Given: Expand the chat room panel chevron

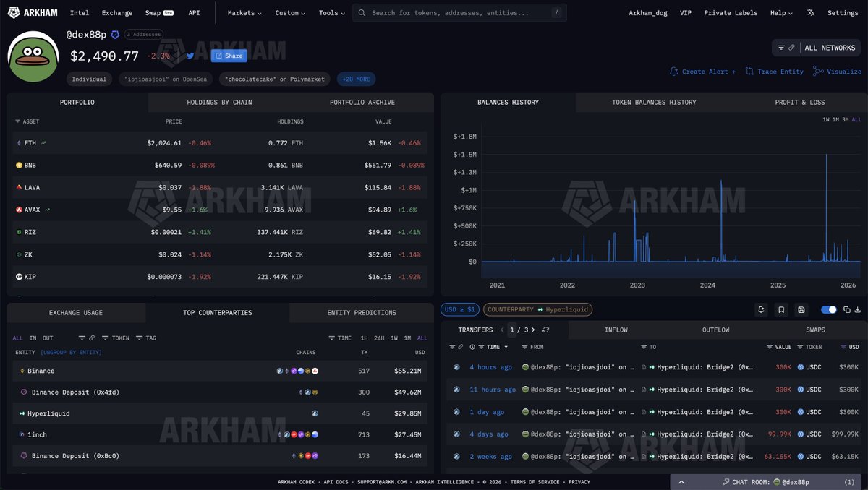Looking at the screenshot, I should pyautogui.click(x=681, y=481).
